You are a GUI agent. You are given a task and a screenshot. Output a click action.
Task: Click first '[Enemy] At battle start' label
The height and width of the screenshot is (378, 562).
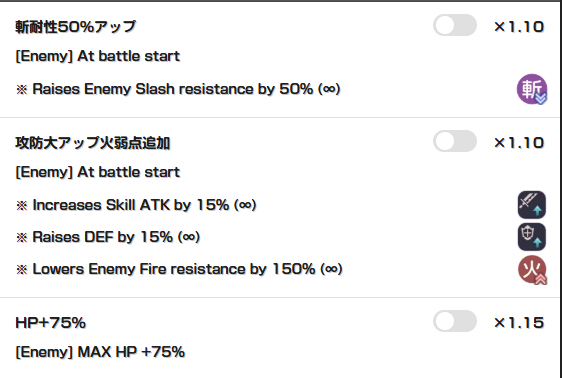(97, 56)
